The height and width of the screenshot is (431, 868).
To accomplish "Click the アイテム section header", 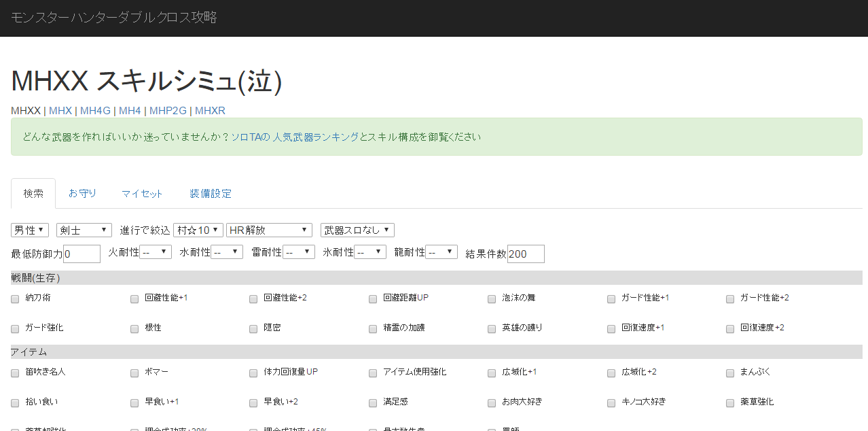I will [x=437, y=351].
